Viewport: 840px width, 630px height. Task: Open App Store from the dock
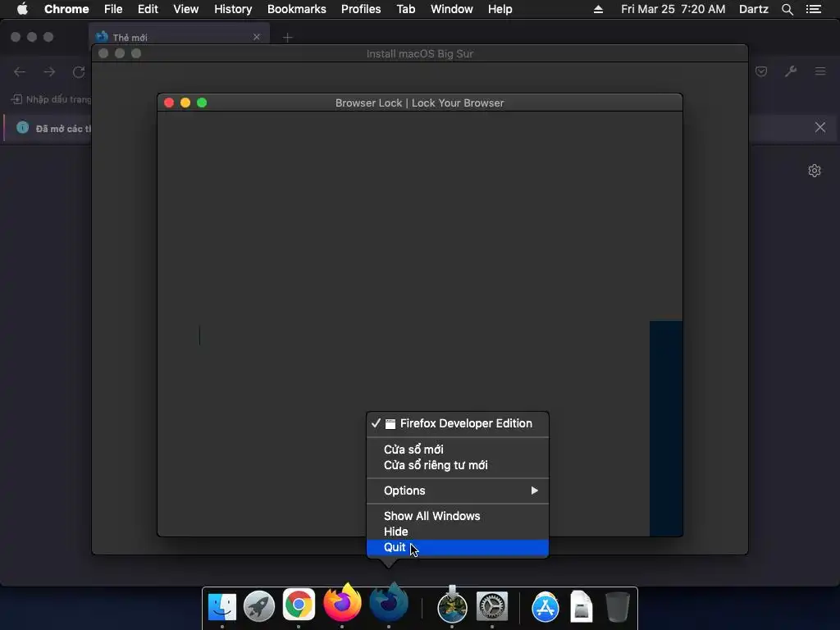tap(546, 607)
